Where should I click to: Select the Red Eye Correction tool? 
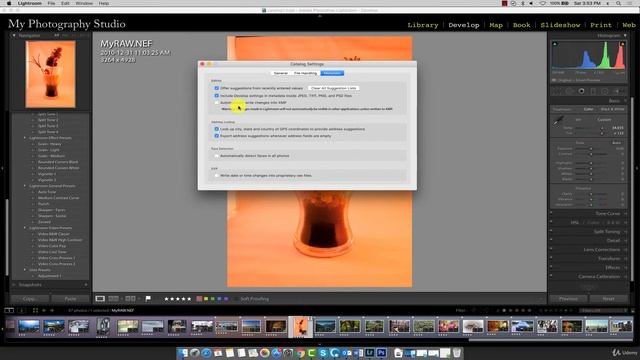tap(582, 91)
